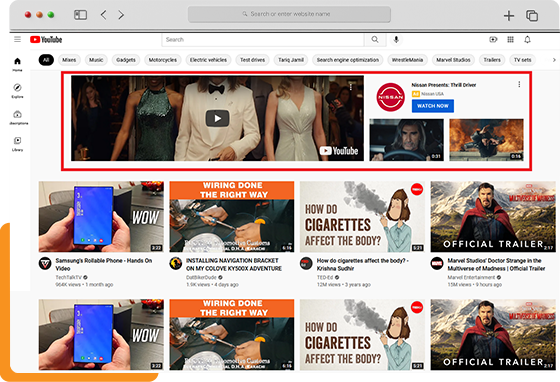Open the second-row Samsung phone thumbnail
The height and width of the screenshot is (382, 560).
click(101, 335)
